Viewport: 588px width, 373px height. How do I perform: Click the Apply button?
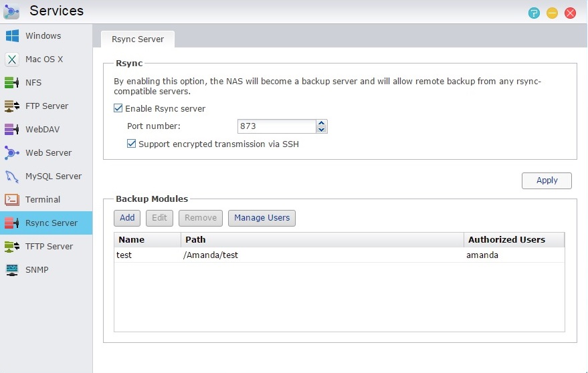coord(547,180)
